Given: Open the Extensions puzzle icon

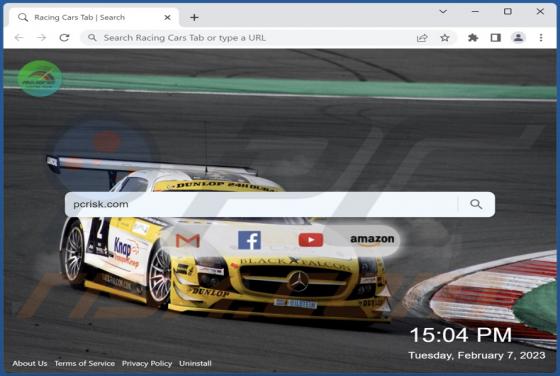Looking at the screenshot, I should (x=473, y=38).
